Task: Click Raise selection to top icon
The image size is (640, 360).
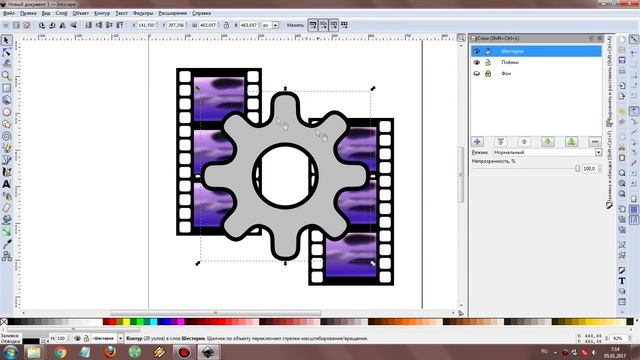Action: (x=120, y=25)
